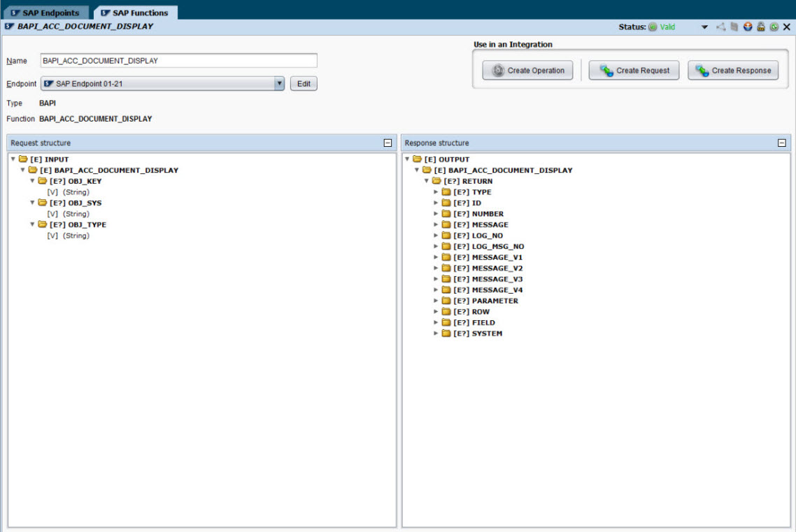Viewport: 796px width, 532px height.
Task: Select the (String) value under OBJ_SYS
Action: [x=76, y=214]
